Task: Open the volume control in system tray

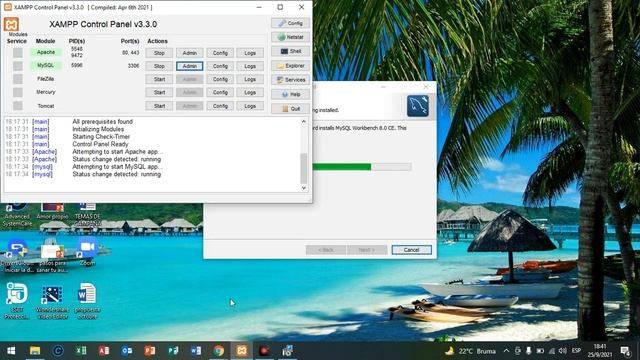Action: coord(563,351)
